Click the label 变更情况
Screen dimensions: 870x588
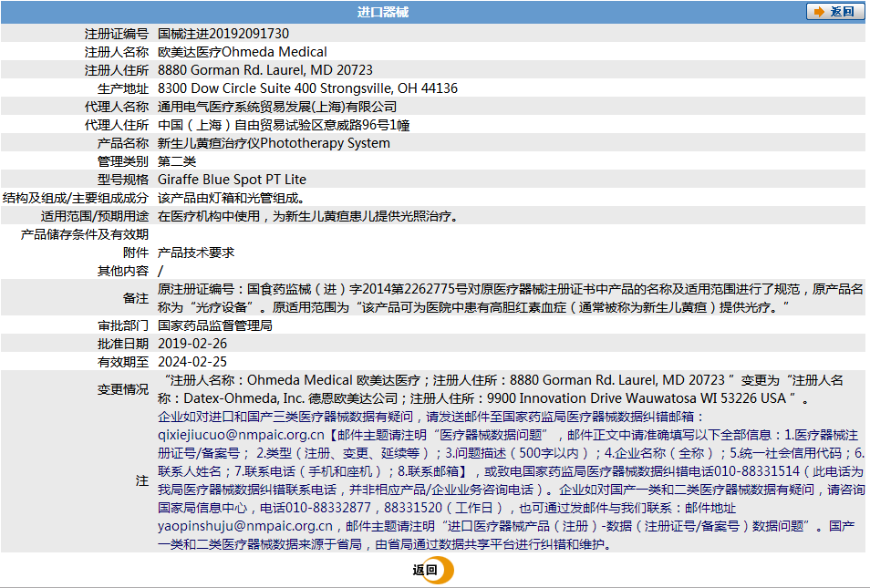123,389
